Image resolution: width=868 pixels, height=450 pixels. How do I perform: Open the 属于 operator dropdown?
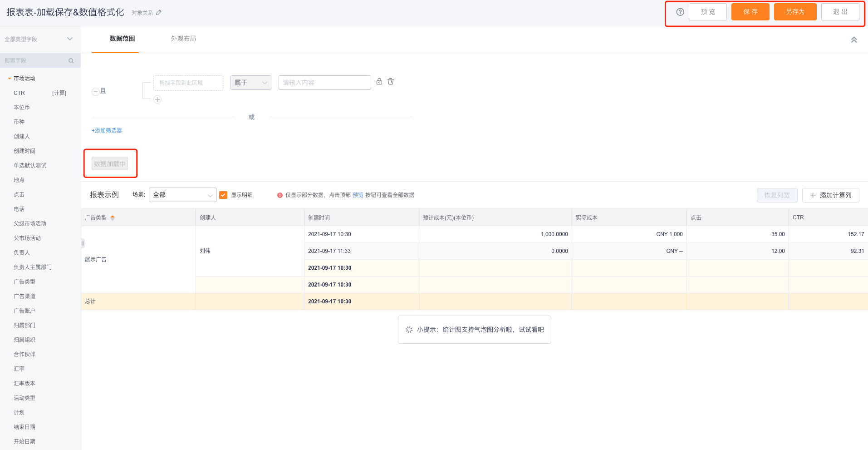[250, 83]
